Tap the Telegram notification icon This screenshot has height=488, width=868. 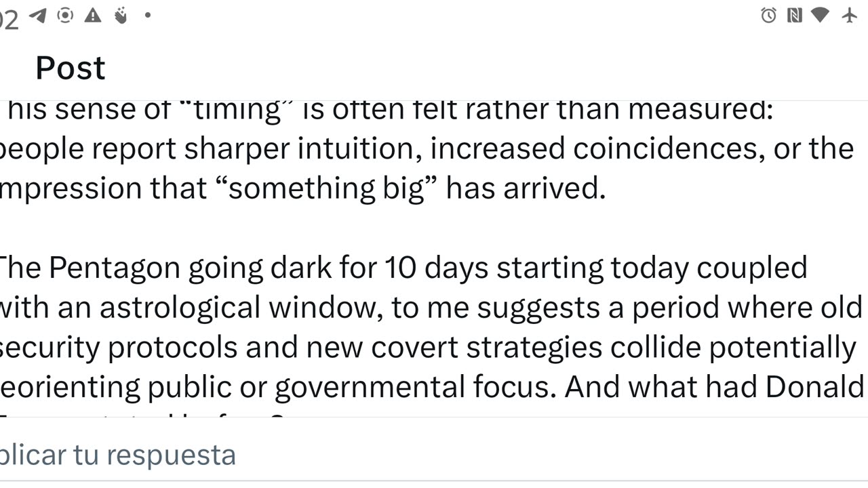tap(38, 16)
